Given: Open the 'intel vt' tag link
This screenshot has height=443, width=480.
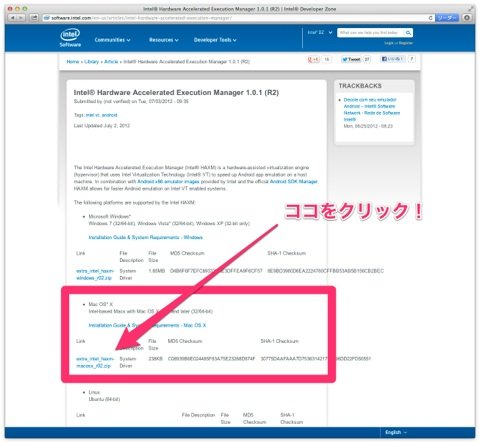Looking at the screenshot, I should tap(92, 115).
